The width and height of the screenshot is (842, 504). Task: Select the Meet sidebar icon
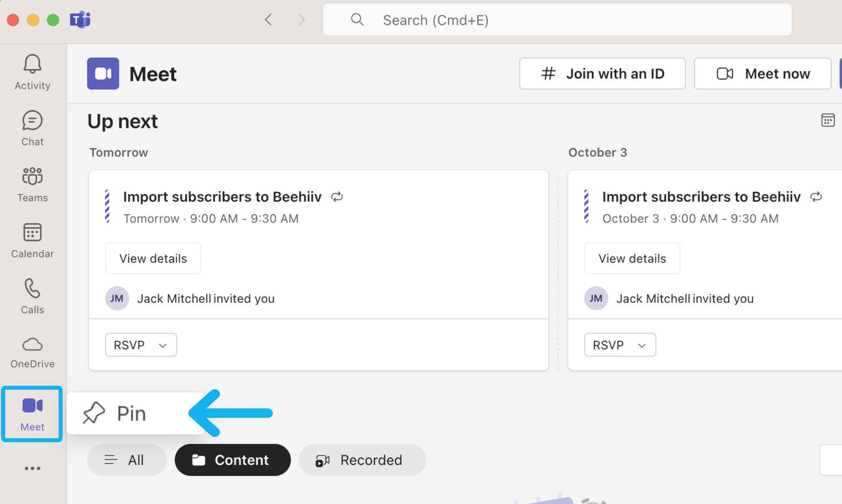pos(32,413)
